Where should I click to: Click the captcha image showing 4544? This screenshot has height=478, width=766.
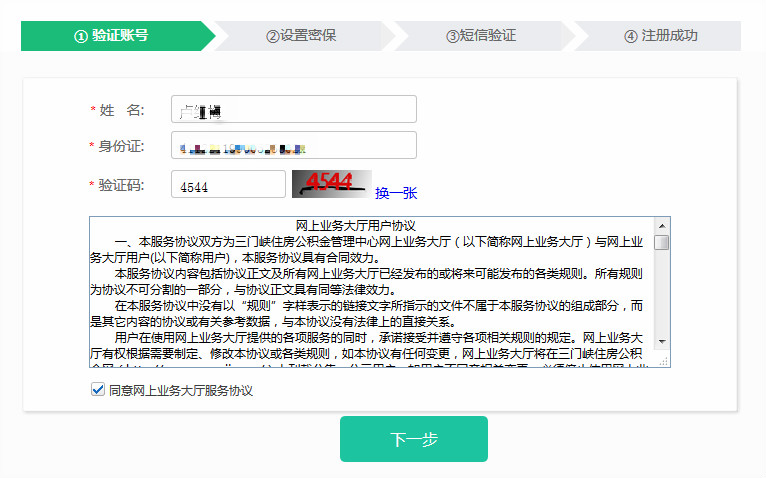pyautogui.click(x=331, y=183)
